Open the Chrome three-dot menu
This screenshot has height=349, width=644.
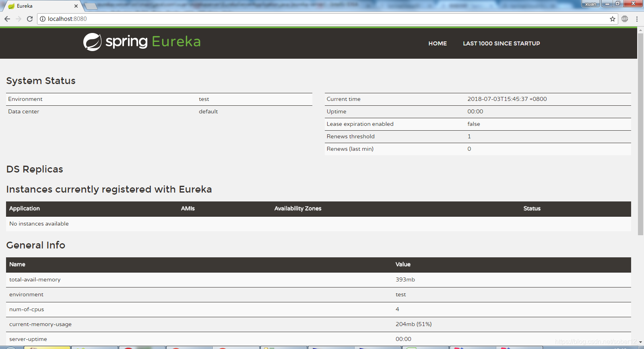[637, 19]
